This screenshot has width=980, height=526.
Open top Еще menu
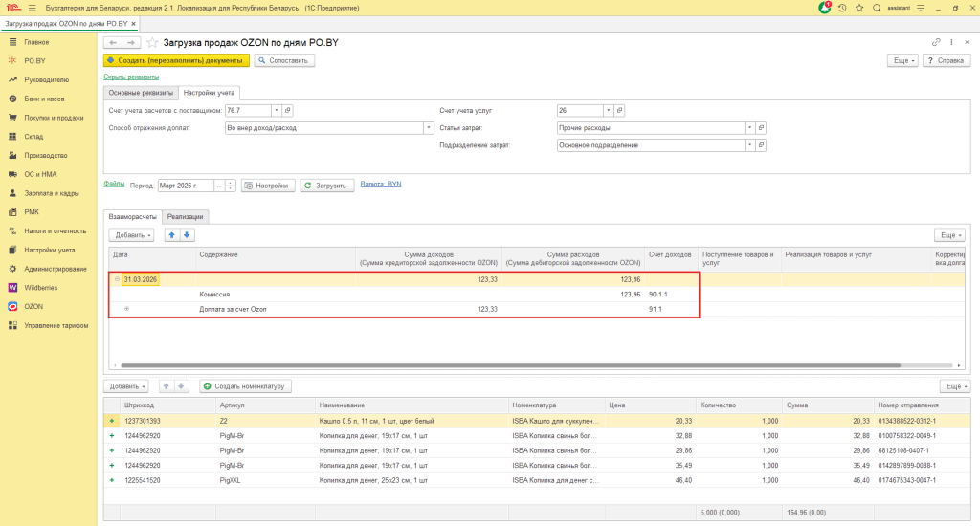(903, 60)
